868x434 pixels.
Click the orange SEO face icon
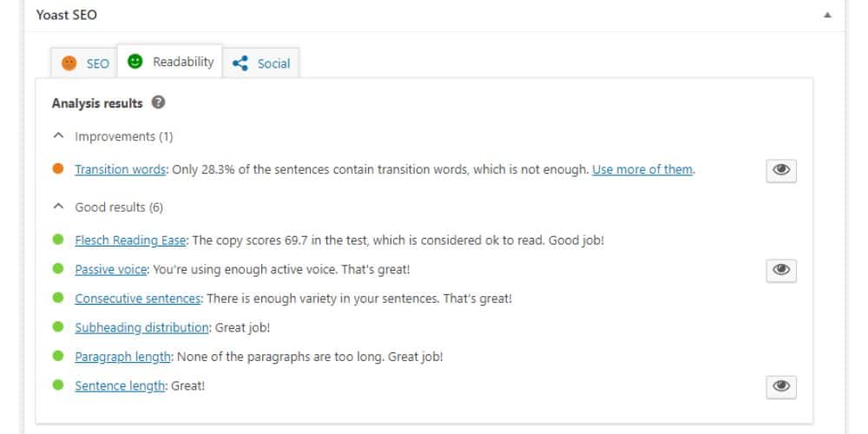(69, 63)
